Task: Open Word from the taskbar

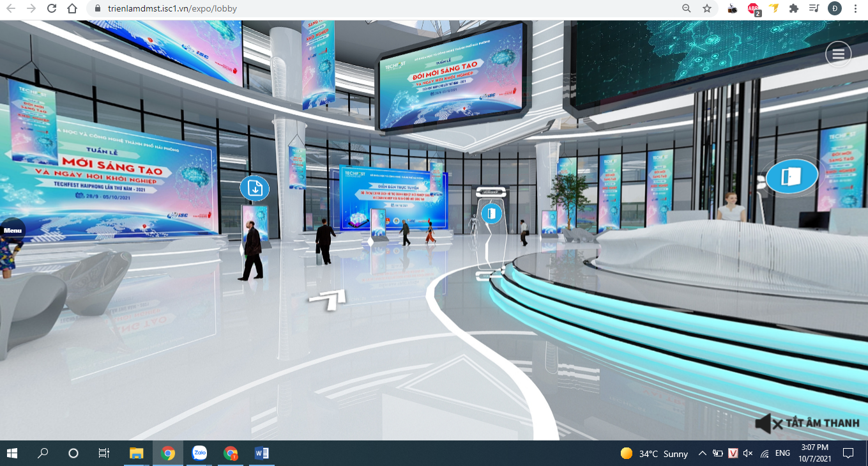Action: click(261, 453)
